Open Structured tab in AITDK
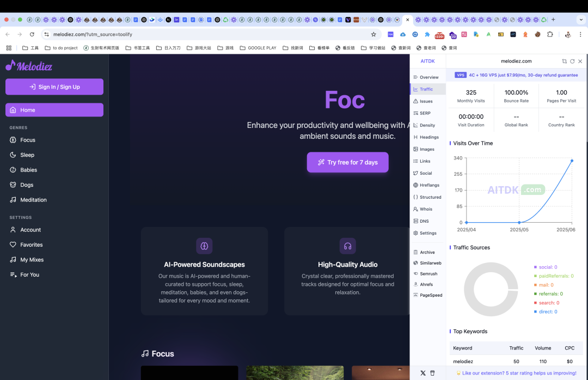The width and height of the screenshot is (588, 380). (427, 197)
